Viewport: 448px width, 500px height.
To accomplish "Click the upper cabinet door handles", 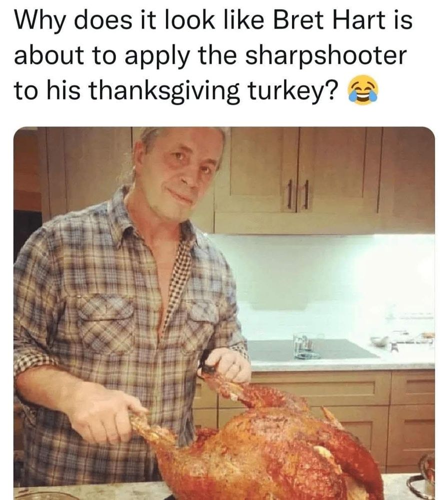I will pos(297,194).
